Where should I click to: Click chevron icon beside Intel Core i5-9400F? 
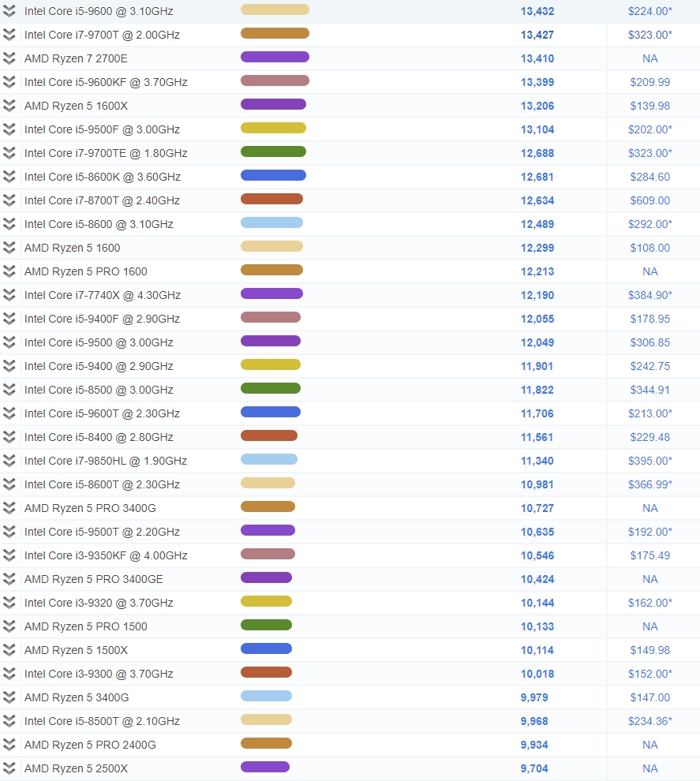click(9, 318)
